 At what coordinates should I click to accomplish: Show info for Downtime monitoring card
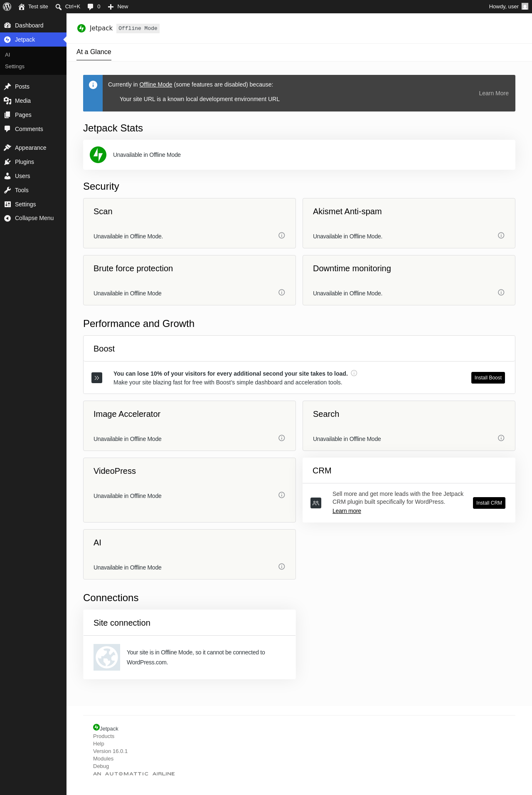pos(501,292)
